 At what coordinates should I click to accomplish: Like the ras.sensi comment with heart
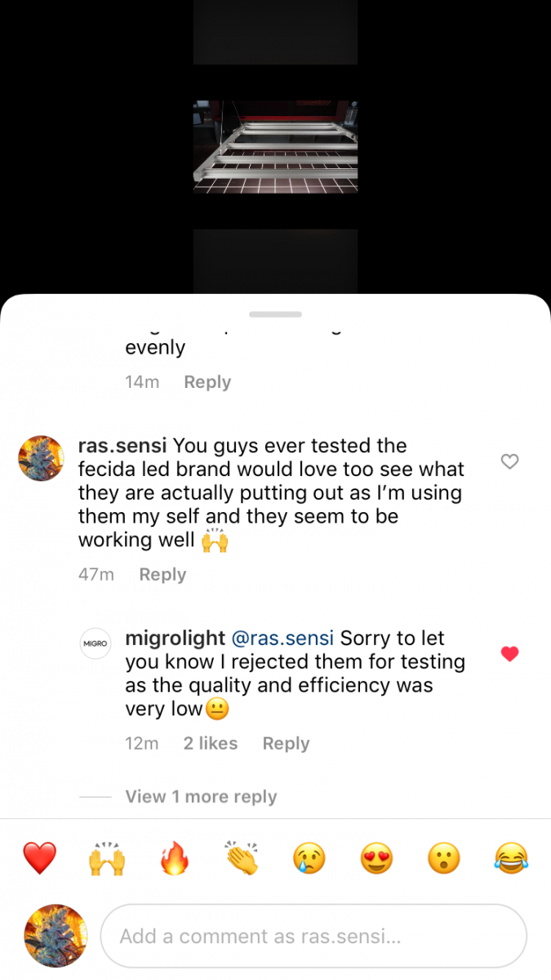509,461
